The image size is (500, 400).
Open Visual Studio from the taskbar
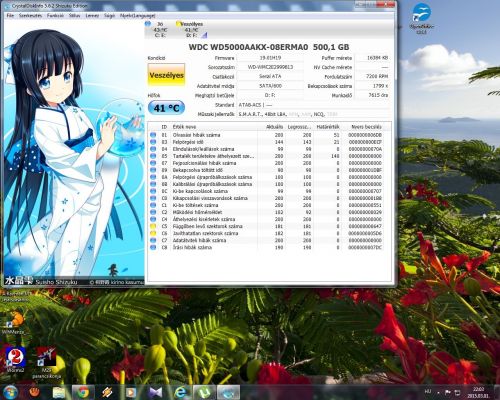coord(156,392)
